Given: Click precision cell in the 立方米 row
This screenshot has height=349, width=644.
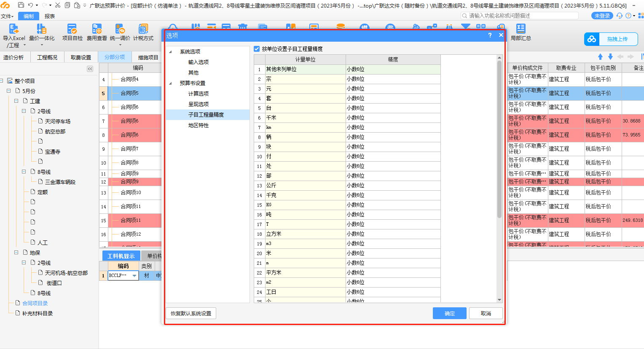Looking at the screenshot, I should tap(393, 234).
